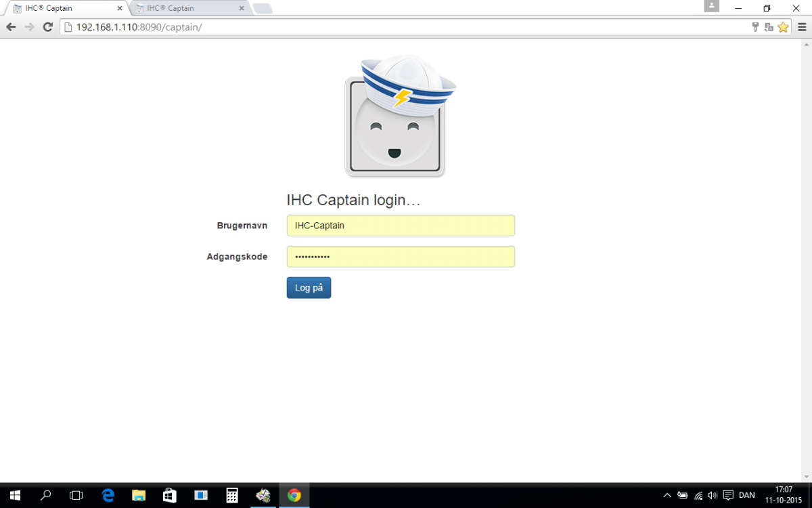Close the second IHC Captain tab

[241, 8]
